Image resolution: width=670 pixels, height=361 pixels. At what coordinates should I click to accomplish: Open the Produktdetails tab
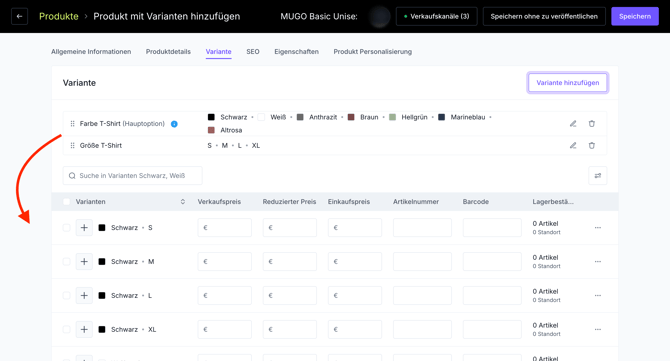[168, 52]
